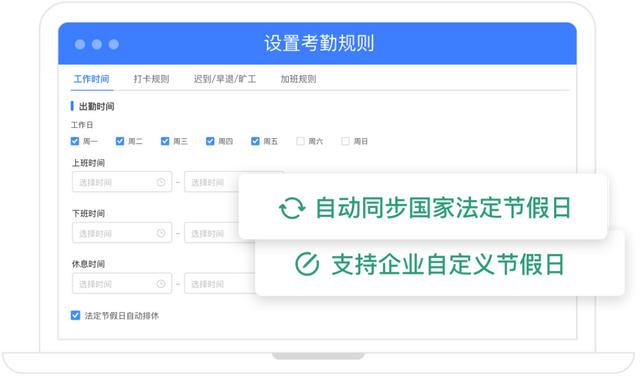Click the 出勤时间 section heading
640x376 pixels.
[96, 107]
